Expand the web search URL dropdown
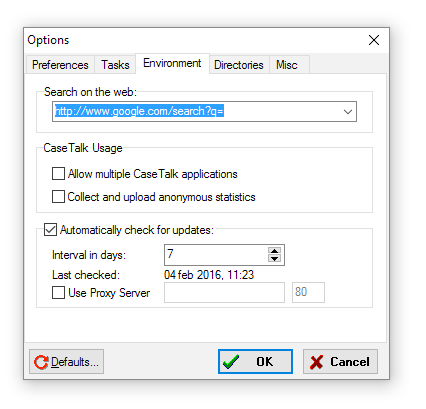 point(348,112)
